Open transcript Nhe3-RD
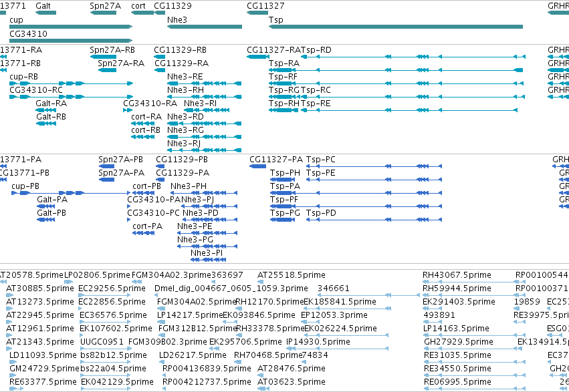Image resolution: width=569 pixels, height=392 pixels. click(x=205, y=124)
